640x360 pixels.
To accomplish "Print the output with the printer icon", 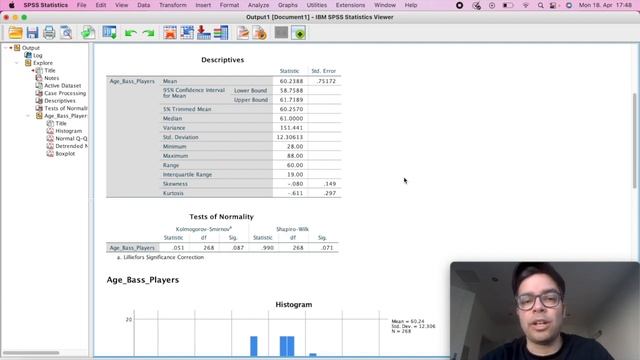I will [x=49, y=33].
